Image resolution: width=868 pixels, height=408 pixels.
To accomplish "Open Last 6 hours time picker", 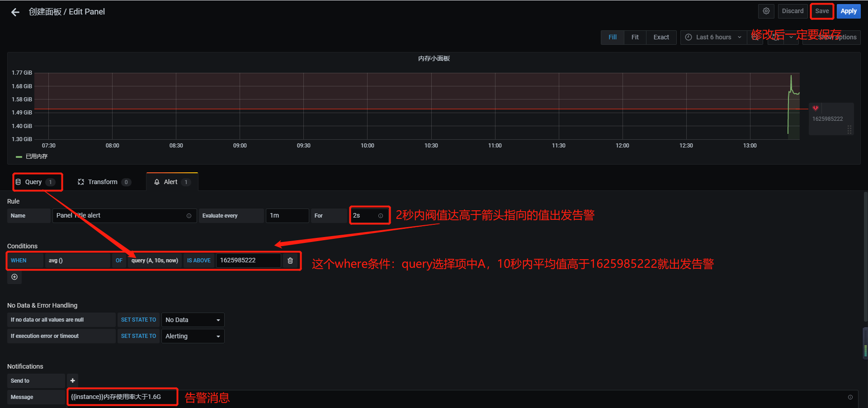I will [x=713, y=37].
